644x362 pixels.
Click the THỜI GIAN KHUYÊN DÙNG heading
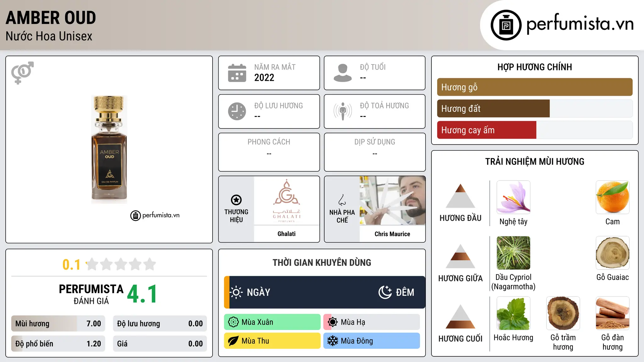pos(322,263)
